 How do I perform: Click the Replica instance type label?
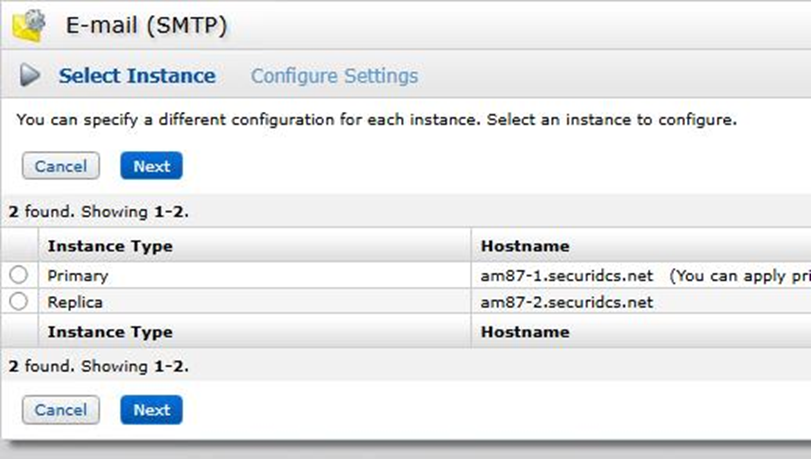click(x=75, y=301)
